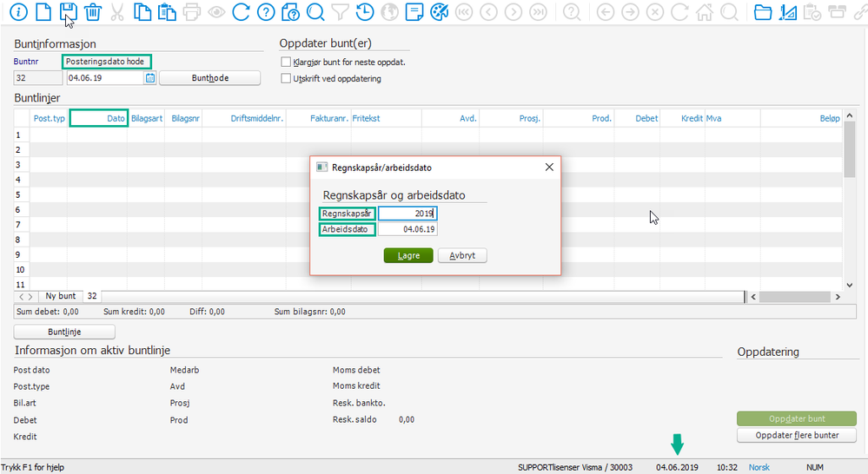The image size is (868, 474).
Task: Click Oppdater flere bunter button
Action: pos(797,435)
